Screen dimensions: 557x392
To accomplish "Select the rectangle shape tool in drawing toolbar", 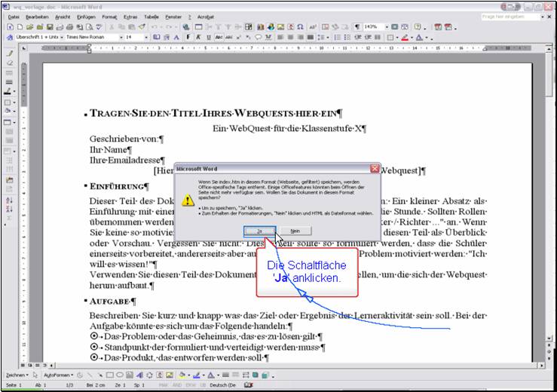I will click(x=110, y=375).
